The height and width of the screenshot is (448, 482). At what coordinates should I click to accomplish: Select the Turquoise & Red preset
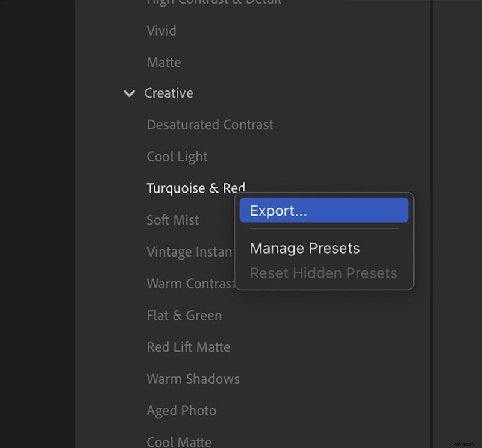coord(196,188)
